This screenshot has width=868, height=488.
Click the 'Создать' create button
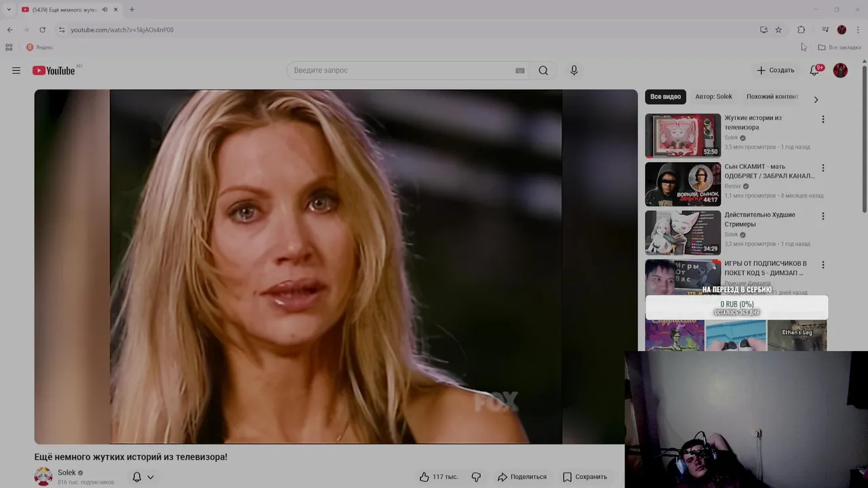(x=775, y=70)
